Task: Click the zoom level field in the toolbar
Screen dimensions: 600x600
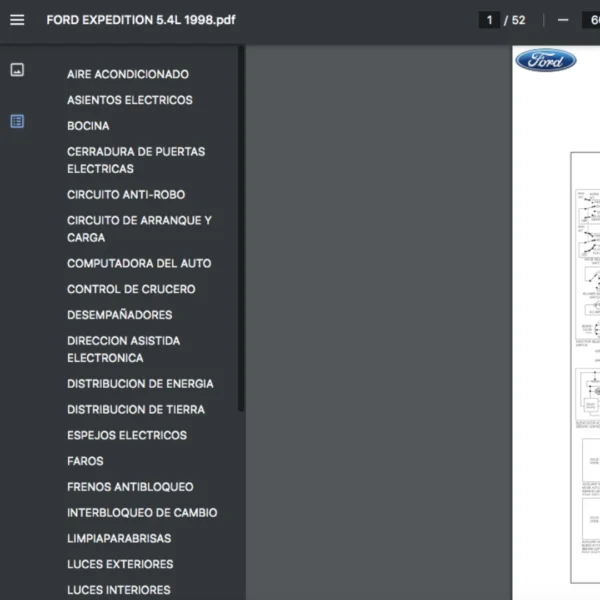Action: point(591,20)
